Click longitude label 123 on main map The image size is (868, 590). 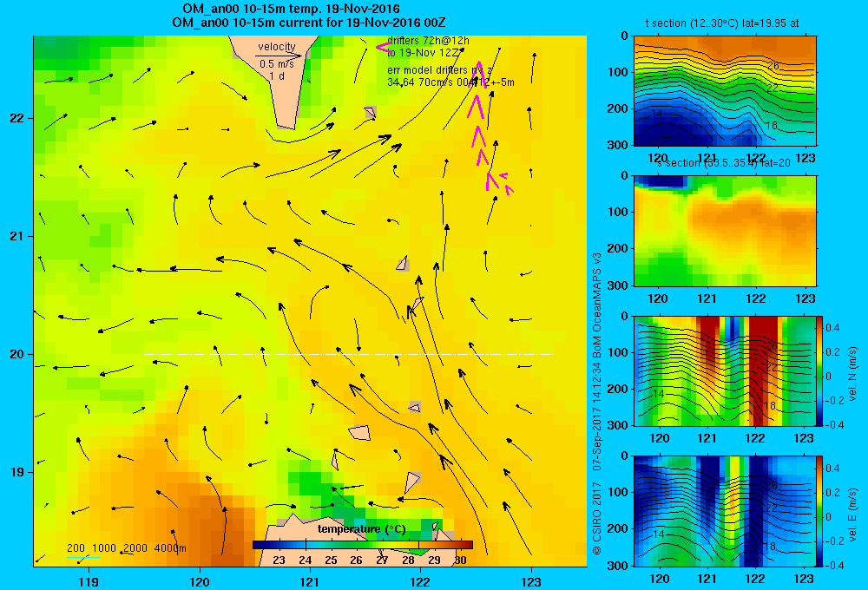point(531,581)
